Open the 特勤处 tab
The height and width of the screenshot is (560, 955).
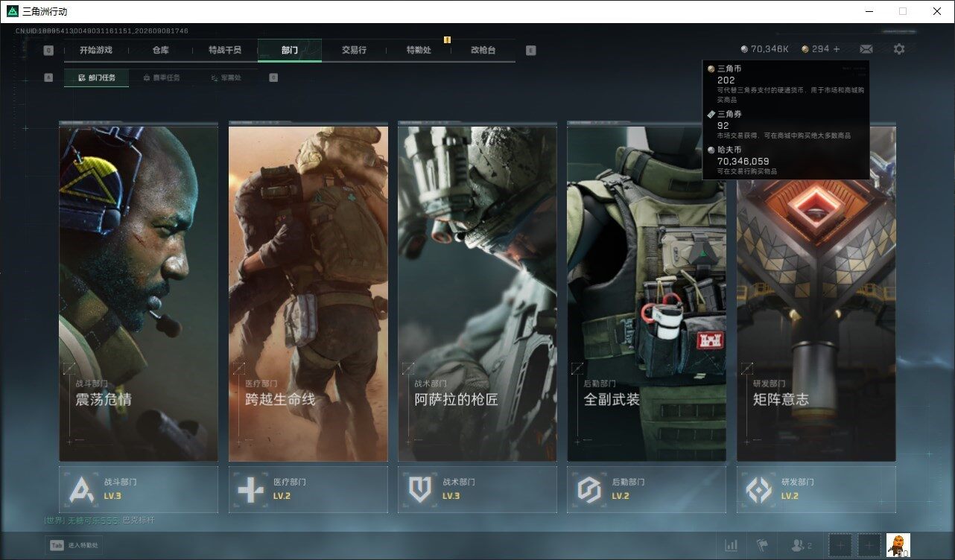[x=419, y=50]
